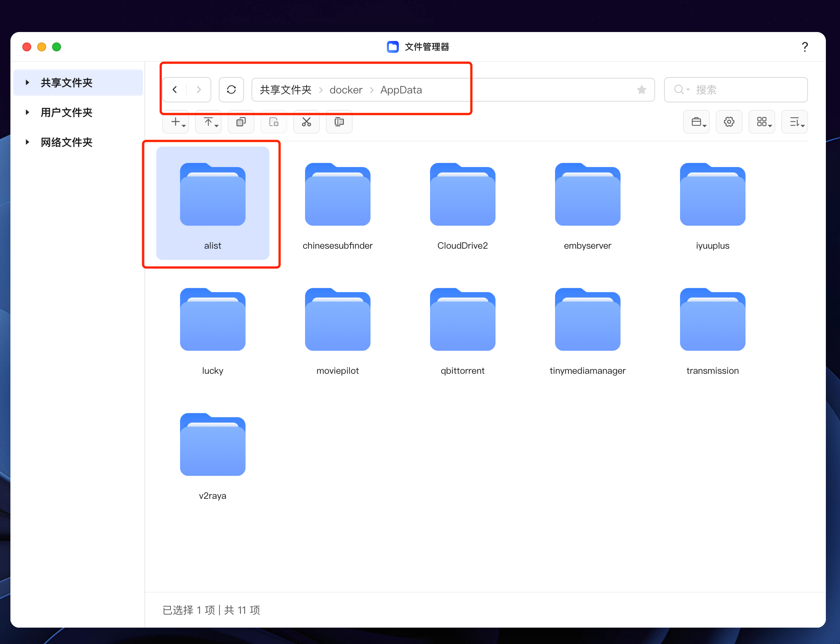This screenshot has width=840, height=644.
Task: Select the CloudDrive2 folder
Action: pos(463,203)
